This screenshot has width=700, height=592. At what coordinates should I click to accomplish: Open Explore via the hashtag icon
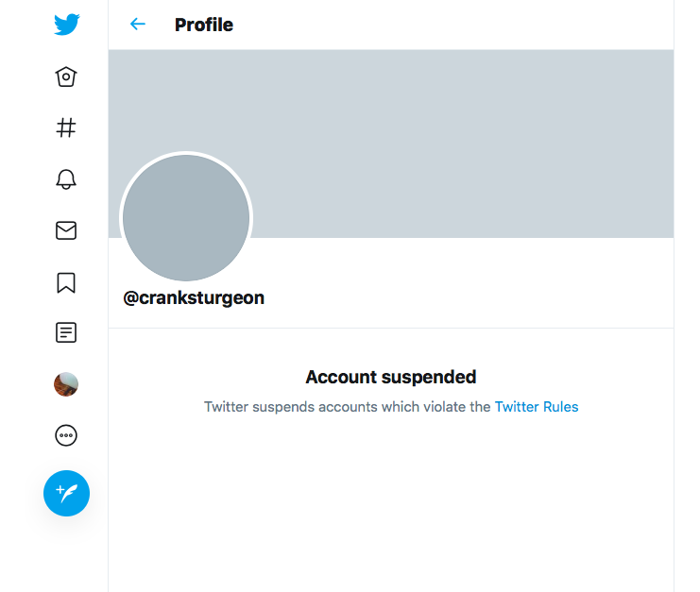click(x=66, y=127)
